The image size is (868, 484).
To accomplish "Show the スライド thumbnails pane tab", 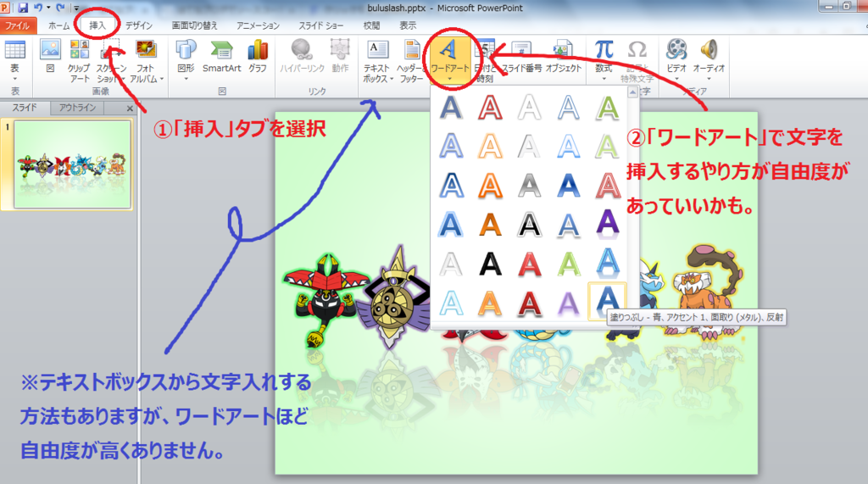I will pos(25,108).
